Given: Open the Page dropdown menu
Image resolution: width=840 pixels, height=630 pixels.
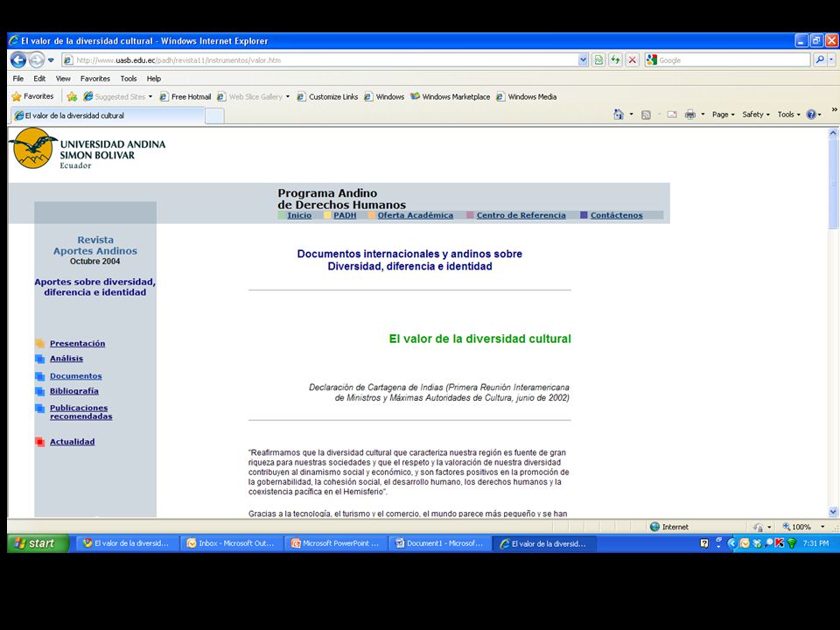Looking at the screenshot, I should [724, 115].
